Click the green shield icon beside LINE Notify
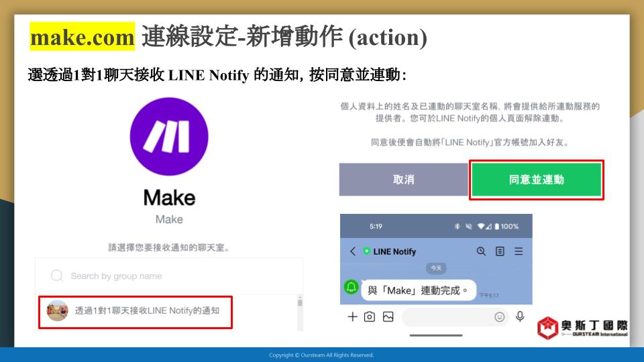Viewport: 644px width, 362px height. [x=366, y=251]
